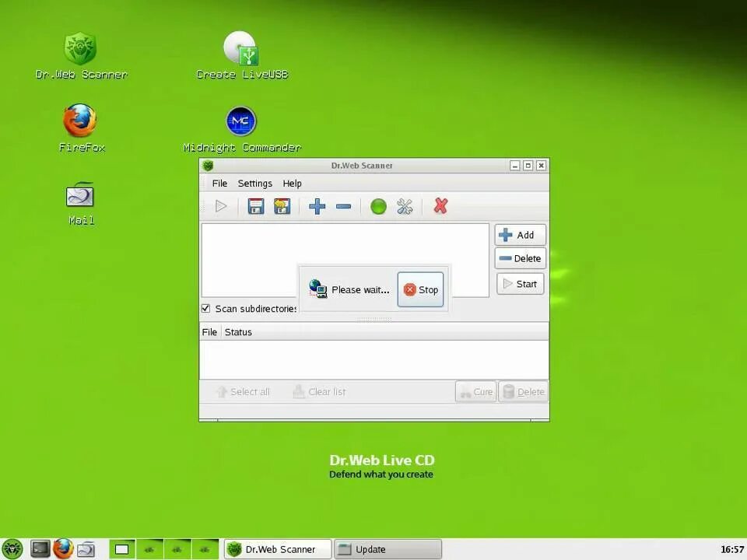Image resolution: width=747 pixels, height=560 pixels.
Task: Select the Update taskbar entry
Action: 388,549
